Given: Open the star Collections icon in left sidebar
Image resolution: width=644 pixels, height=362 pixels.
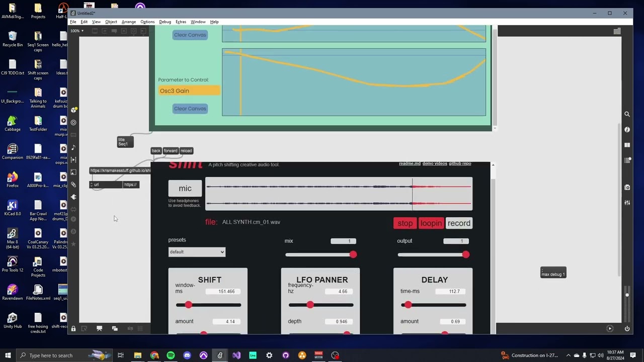Looking at the screenshot, I should coord(73,244).
